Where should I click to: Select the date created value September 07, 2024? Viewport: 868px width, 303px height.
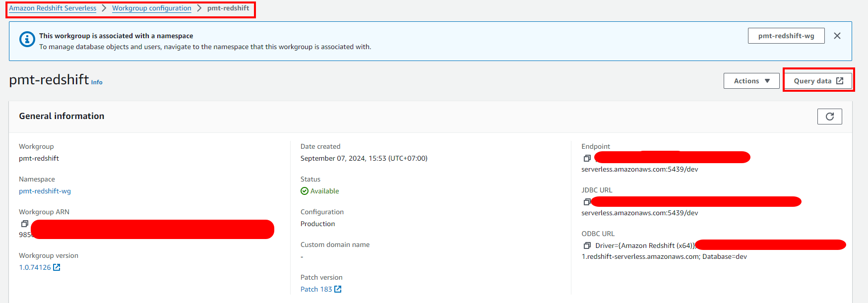coord(364,158)
